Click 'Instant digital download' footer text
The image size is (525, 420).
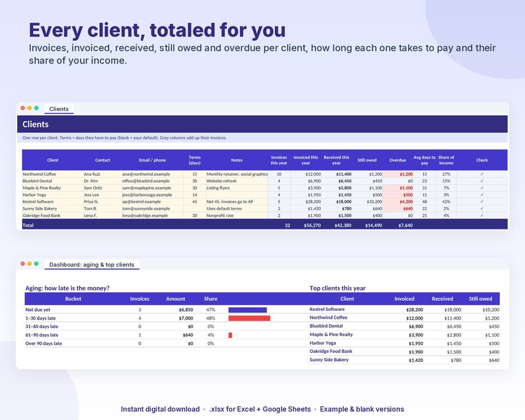(x=160, y=409)
